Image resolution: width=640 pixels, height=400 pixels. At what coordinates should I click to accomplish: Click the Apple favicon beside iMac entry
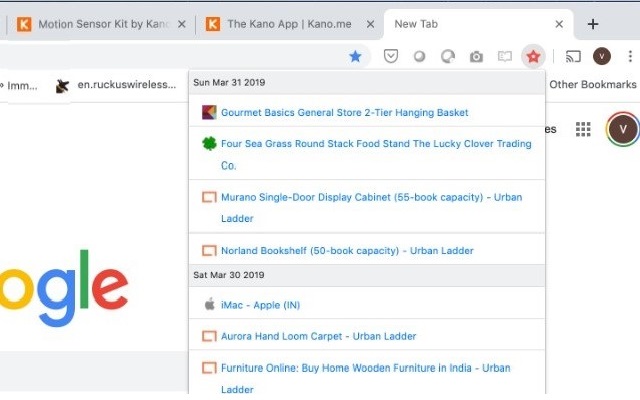pyautogui.click(x=209, y=304)
